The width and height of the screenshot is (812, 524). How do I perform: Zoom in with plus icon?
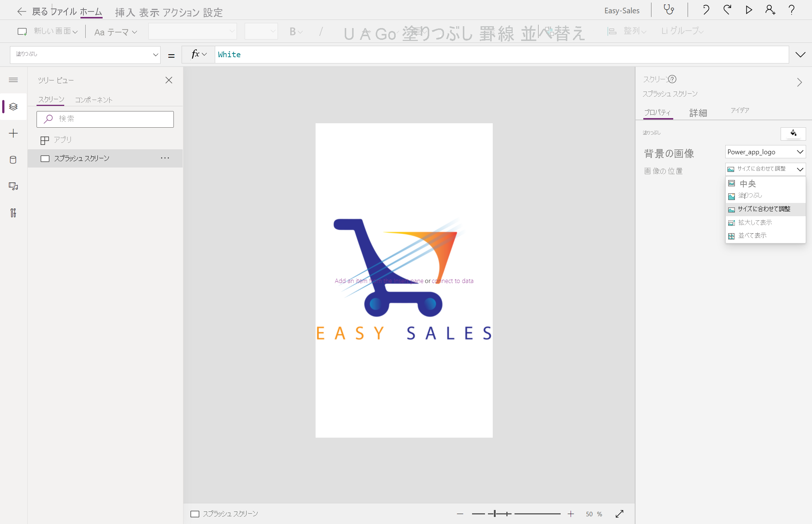[x=571, y=514]
